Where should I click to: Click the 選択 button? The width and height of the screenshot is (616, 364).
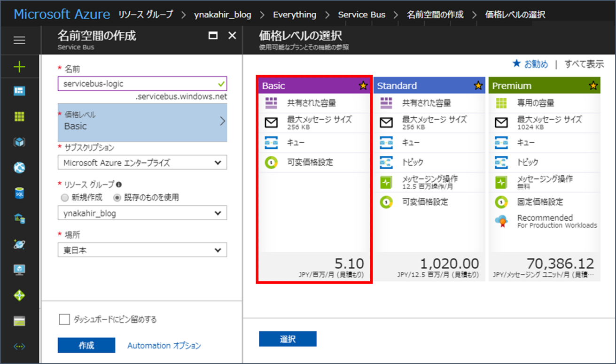(x=288, y=339)
